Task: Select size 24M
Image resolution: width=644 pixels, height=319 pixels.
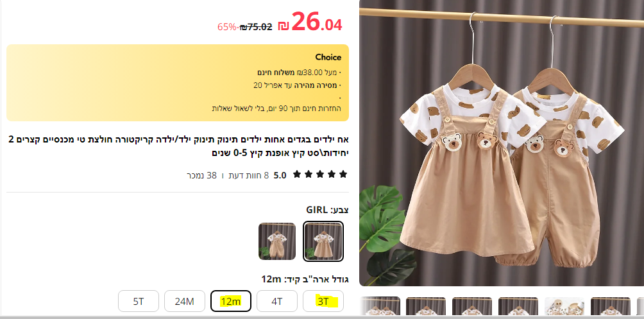Action: coord(184,301)
